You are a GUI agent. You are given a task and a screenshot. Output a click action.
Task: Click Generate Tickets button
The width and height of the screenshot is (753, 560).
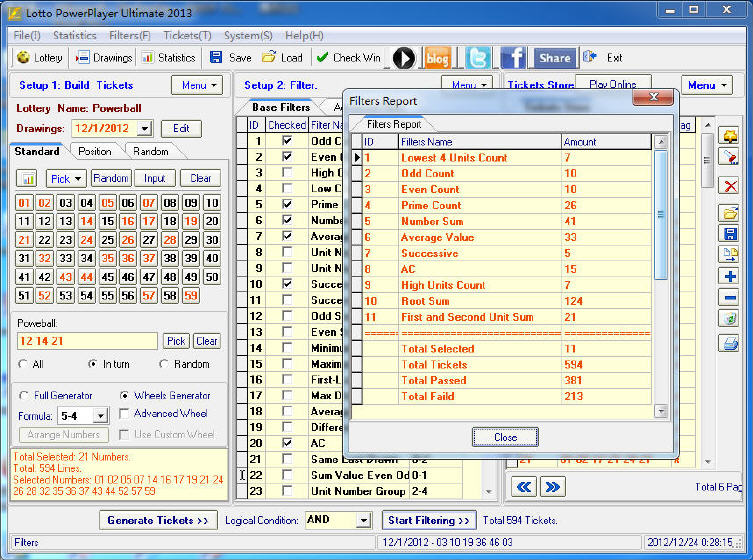tap(158, 520)
